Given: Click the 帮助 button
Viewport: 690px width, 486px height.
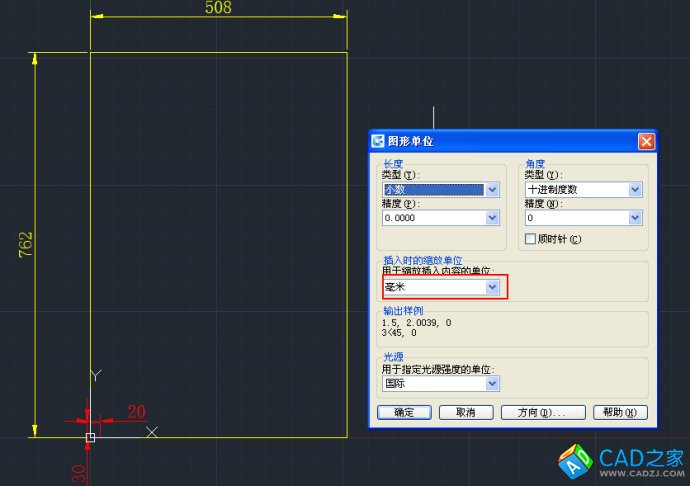Looking at the screenshot, I should 620,412.
